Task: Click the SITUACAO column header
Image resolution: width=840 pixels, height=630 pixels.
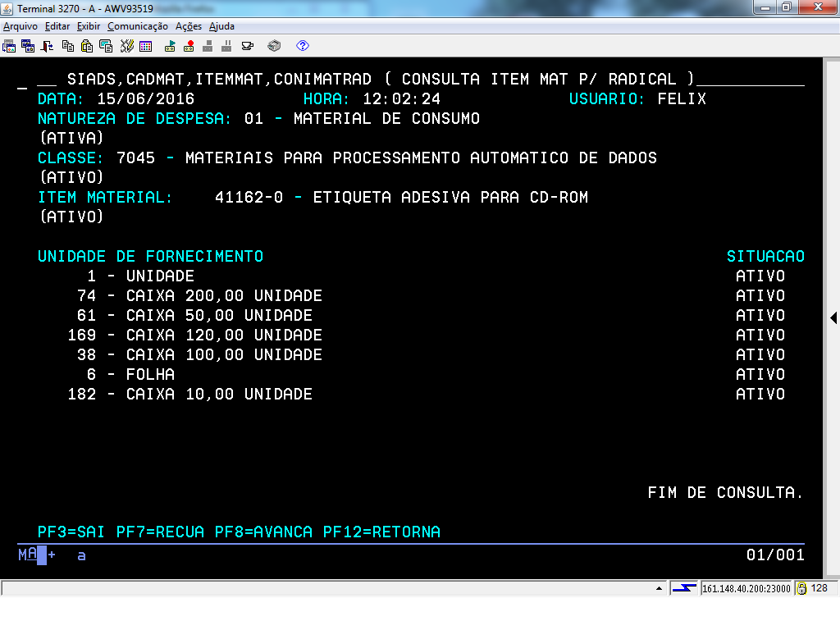Action: [765, 256]
